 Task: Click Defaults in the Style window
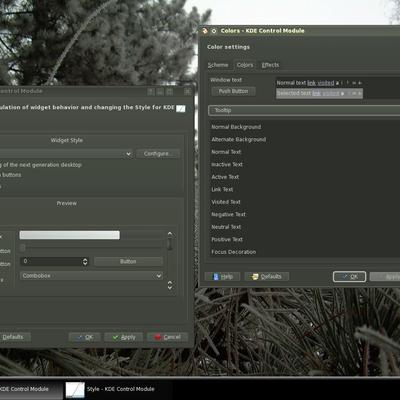click(13, 337)
